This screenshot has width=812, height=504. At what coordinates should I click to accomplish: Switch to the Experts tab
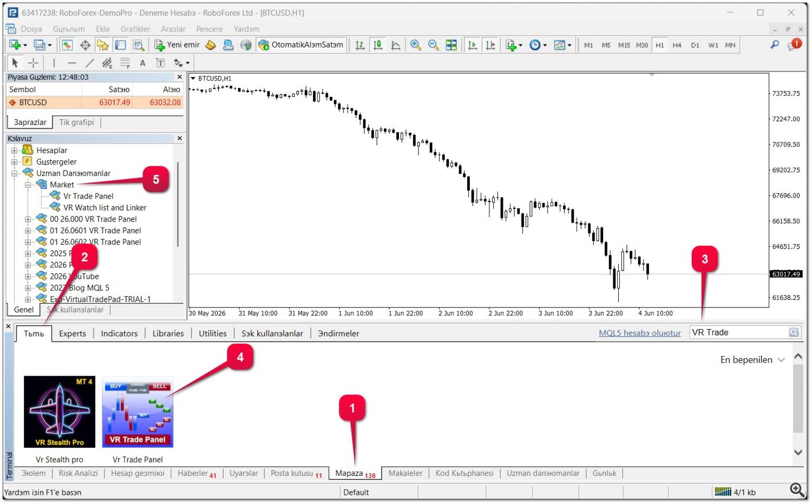(73, 333)
